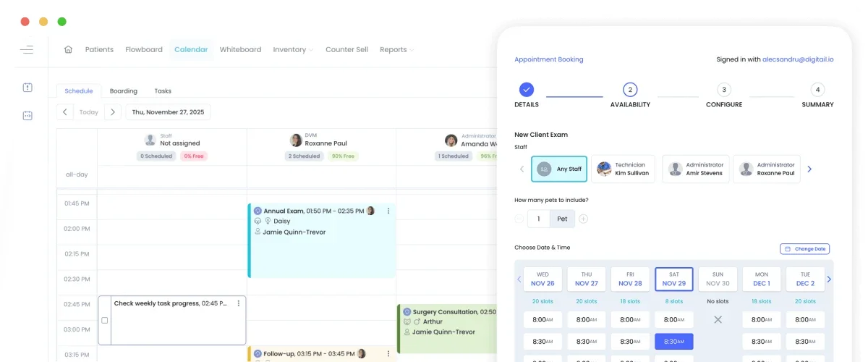This screenshot has width=868, height=362.
Task: Decrease the pet count with the minus button
Action: tap(519, 219)
